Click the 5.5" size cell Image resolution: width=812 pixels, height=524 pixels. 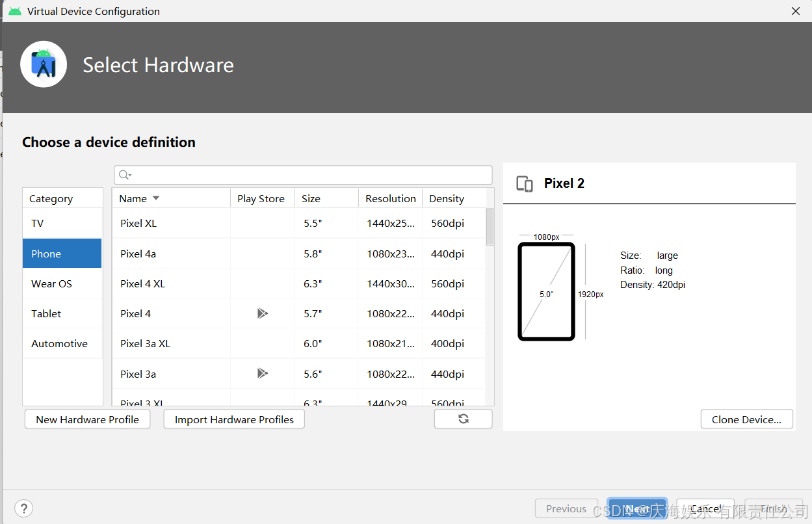point(313,223)
